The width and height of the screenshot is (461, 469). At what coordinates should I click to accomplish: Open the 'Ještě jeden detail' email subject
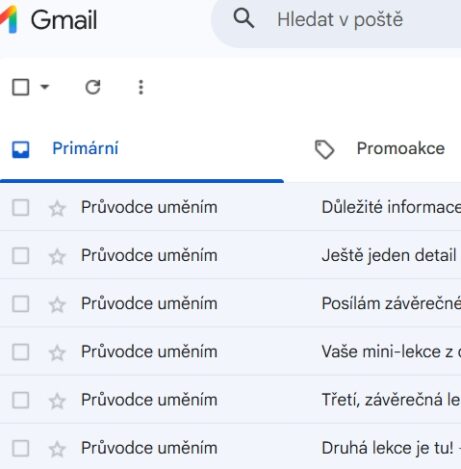click(389, 256)
